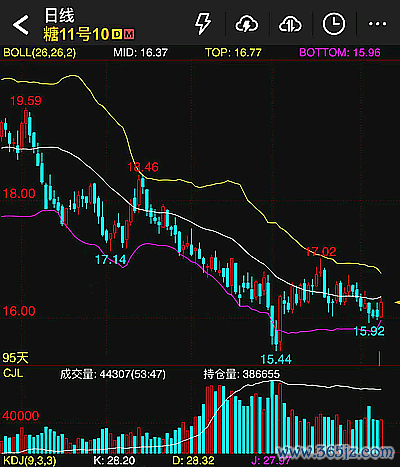Switch the BOLL(26,26,2) indicator
Image resolution: width=400 pixels, height=467 pixels.
(x=39, y=52)
